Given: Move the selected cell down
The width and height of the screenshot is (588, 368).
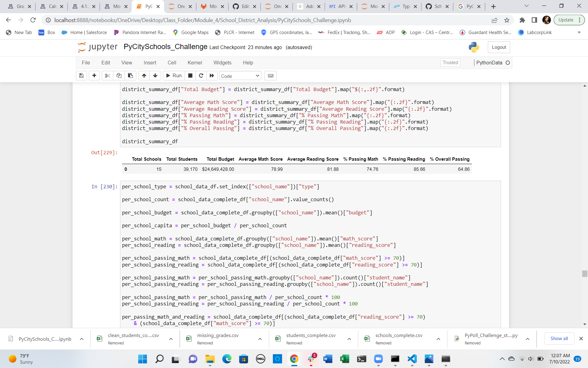Looking at the screenshot, I should click(x=155, y=76).
